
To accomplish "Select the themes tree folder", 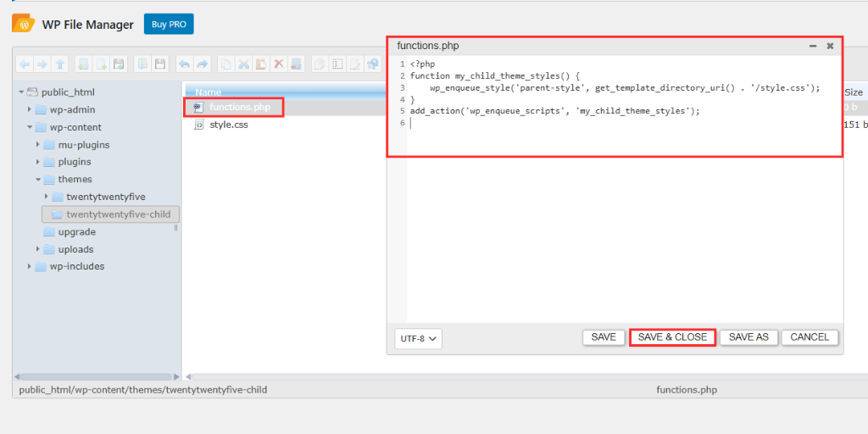I will click(x=75, y=180).
